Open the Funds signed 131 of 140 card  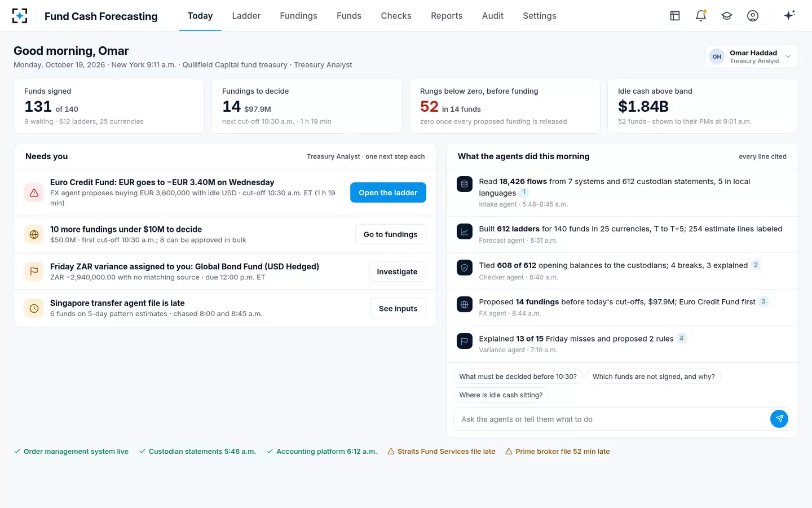[x=109, y=106]
